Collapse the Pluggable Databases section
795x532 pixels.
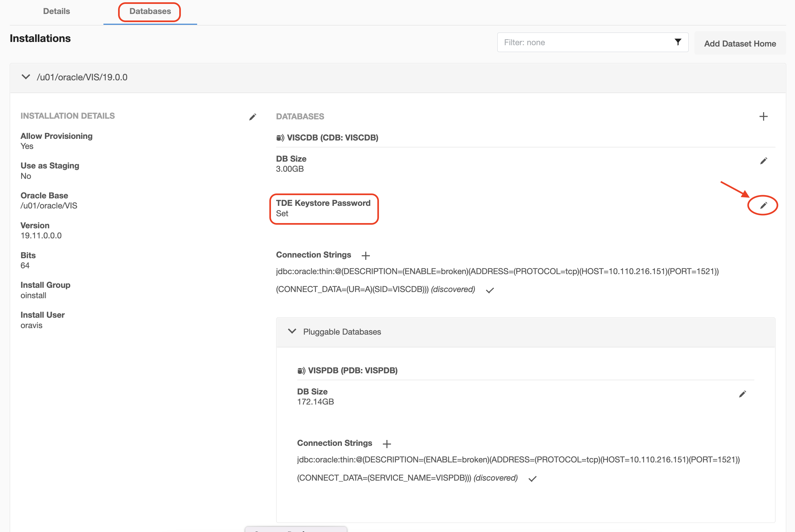[x=292, y=331]
